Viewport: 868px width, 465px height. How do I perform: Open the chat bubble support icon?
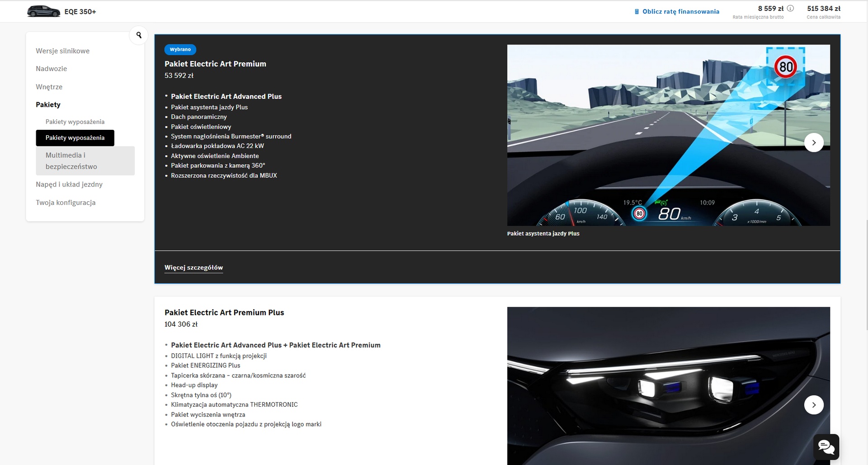point(826,447)
